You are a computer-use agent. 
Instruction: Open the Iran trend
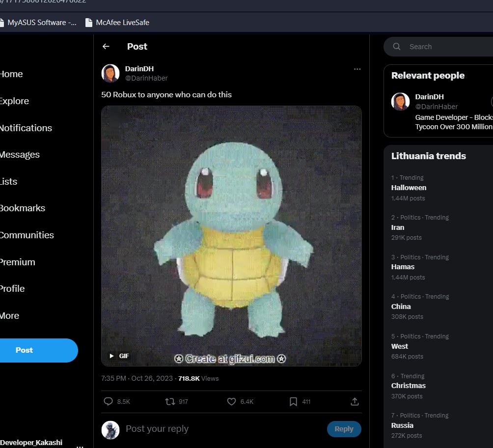click(x=398, y=227)
